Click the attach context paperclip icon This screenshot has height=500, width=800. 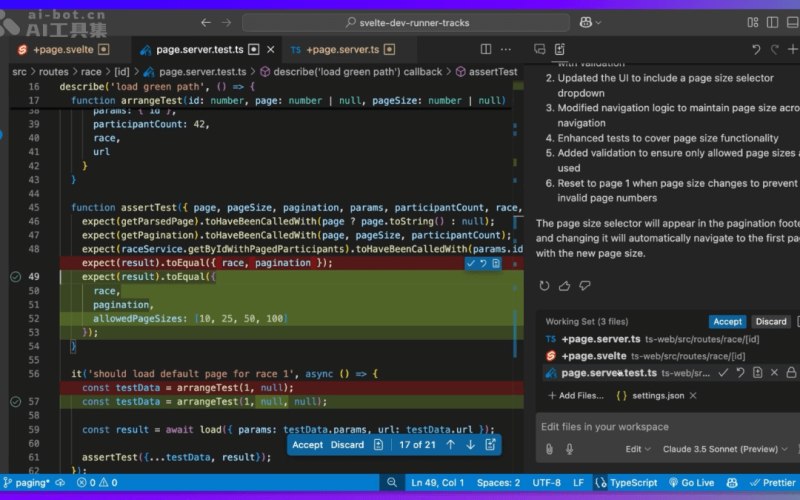(x=549, y=449)
